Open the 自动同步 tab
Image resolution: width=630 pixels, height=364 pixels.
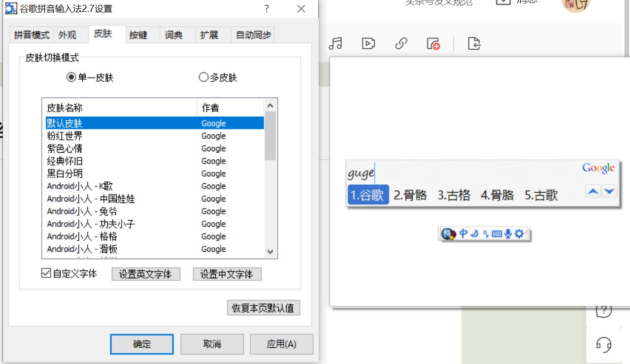point(252,34)
